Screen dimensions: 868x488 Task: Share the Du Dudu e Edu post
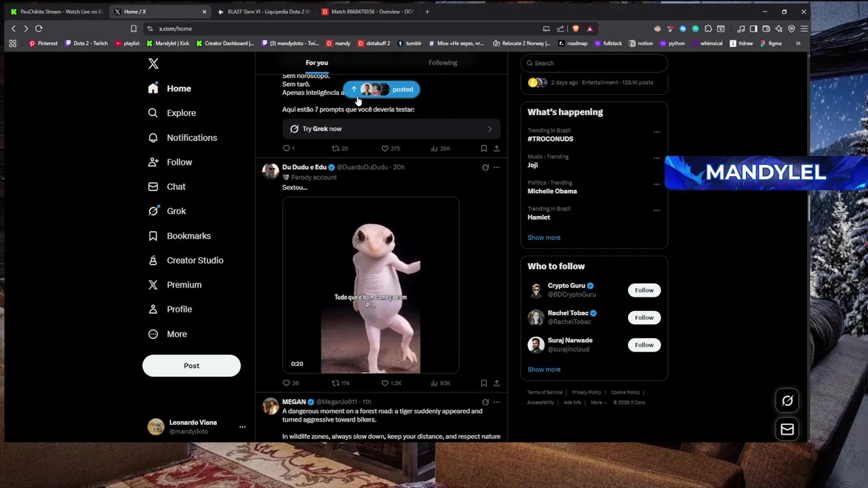[496, 383]
